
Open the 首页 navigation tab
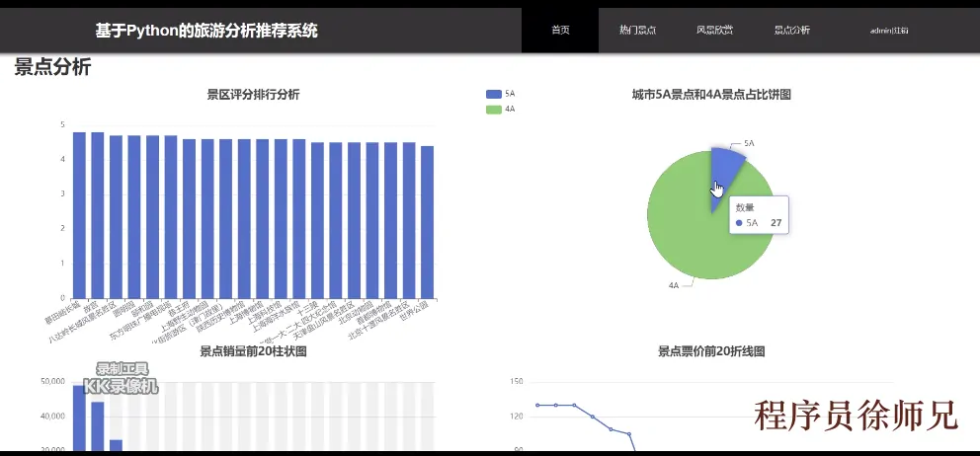(x=560, y=30)
